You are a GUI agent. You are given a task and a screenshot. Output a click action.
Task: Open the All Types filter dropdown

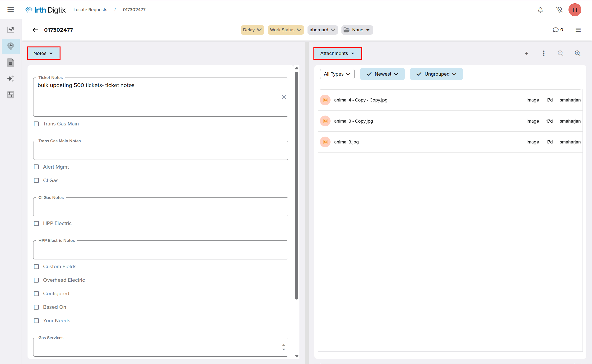tap(337, 74)
